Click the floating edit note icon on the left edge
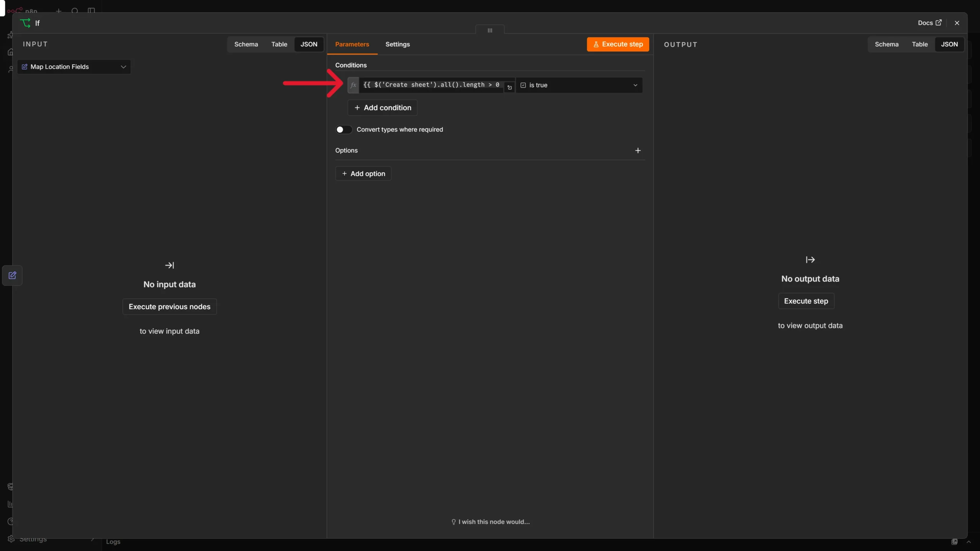The height and width of the screenshot is (551, 980). click(12, 275)
